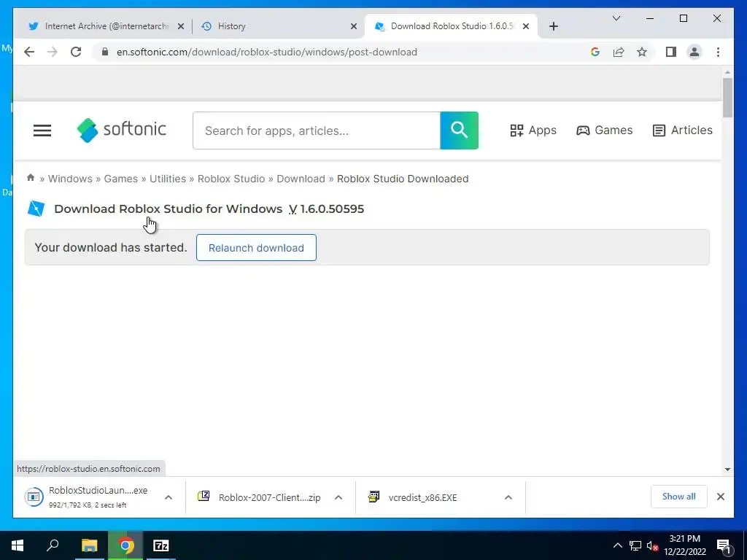Viewport: 747px width, 560px height.
Task: Focus the Search for apps field
Action: [317, 131]
